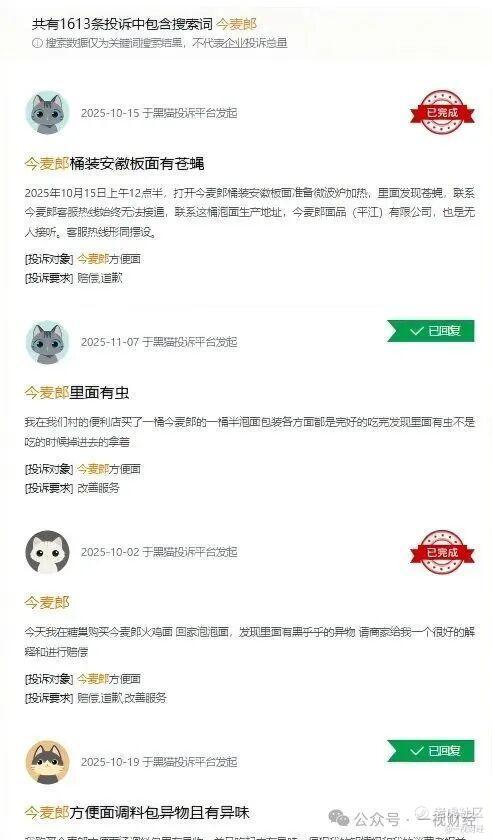The image size is (492, 840).
Task: Click 今麦郎方便面 target under 里面有虫 complaint
Action: coord(109,469)
